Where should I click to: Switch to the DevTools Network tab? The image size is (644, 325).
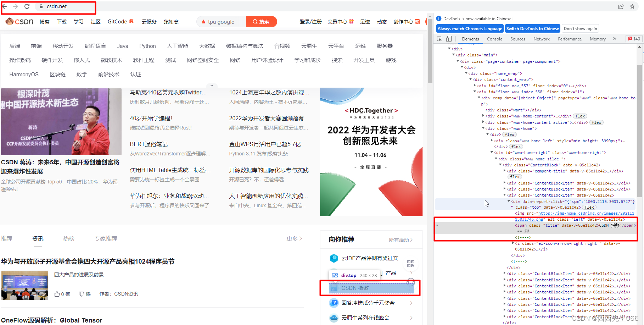(542, 39)
